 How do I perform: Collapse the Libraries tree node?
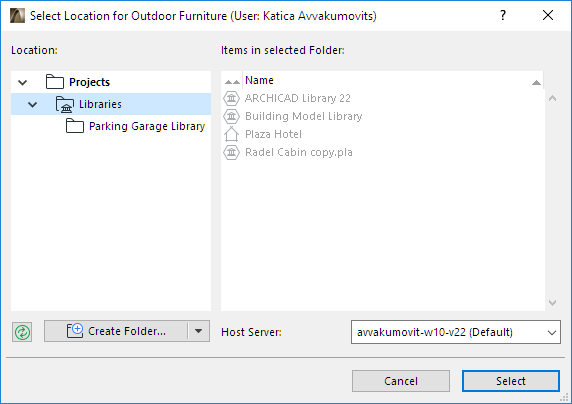coord(32,105)
